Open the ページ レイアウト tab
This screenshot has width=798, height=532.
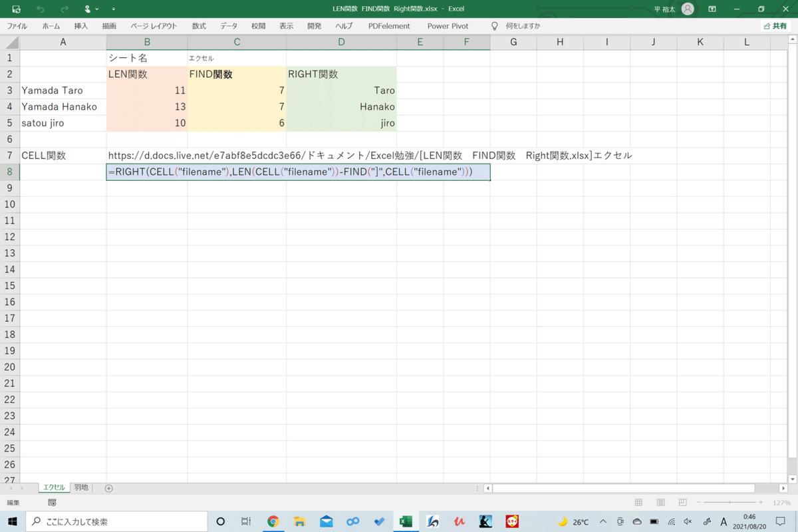[154, 26]
